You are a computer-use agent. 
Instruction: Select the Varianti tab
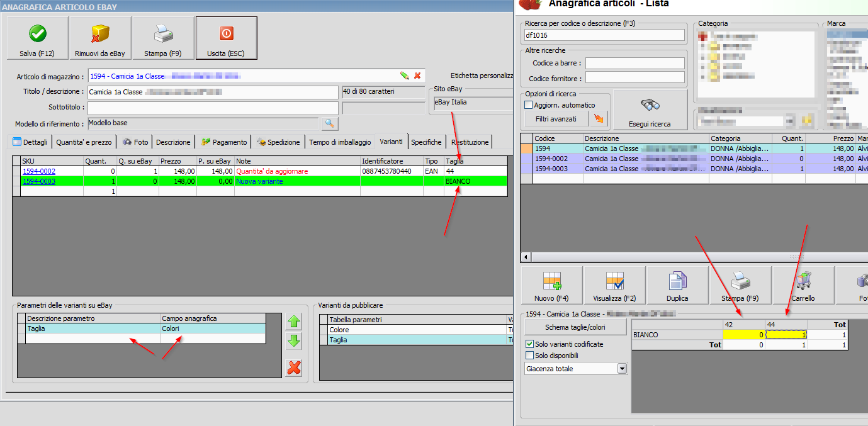(392, 141)
